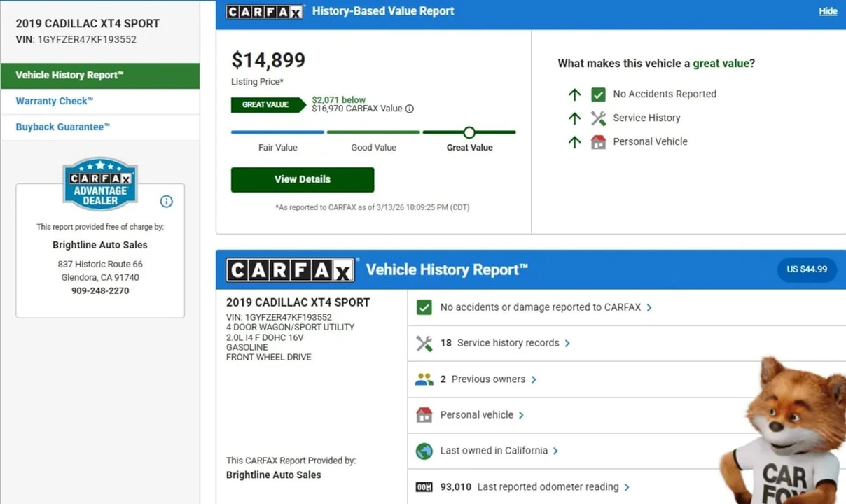Click the globe icon in Last owned row

pos(424,451)
